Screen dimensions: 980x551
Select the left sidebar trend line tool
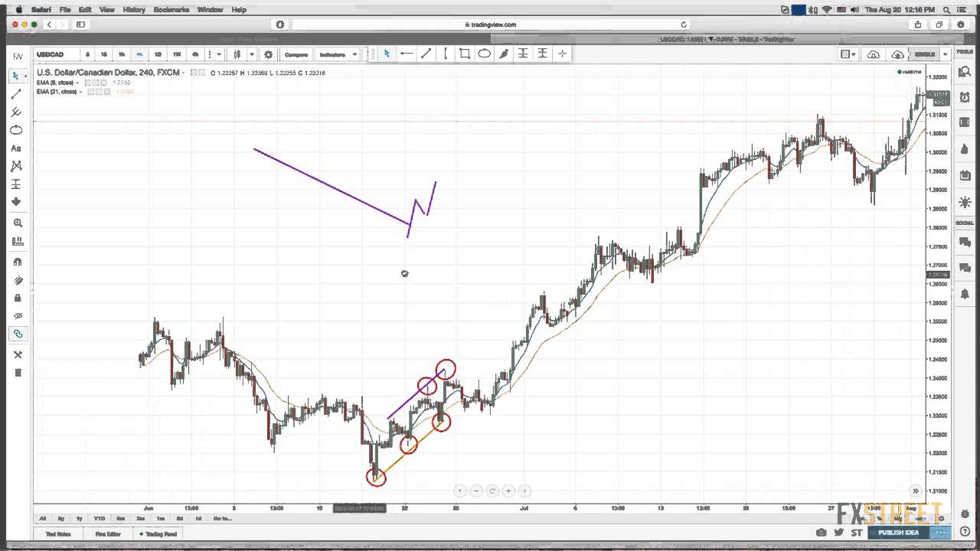coord(15,94)
